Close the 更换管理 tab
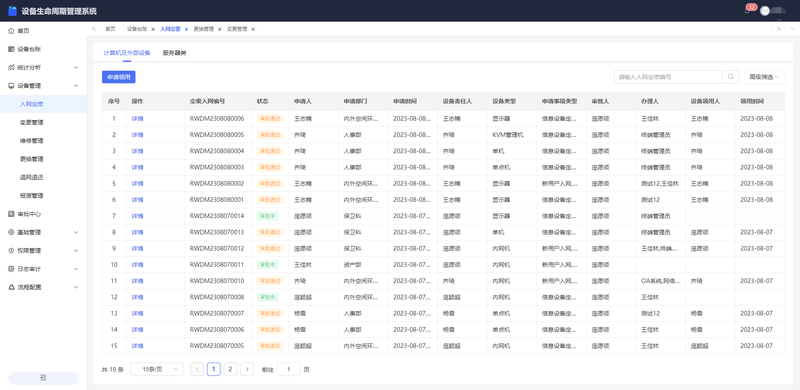The height and width of the screenshot is (390, 800). (219, 29)
